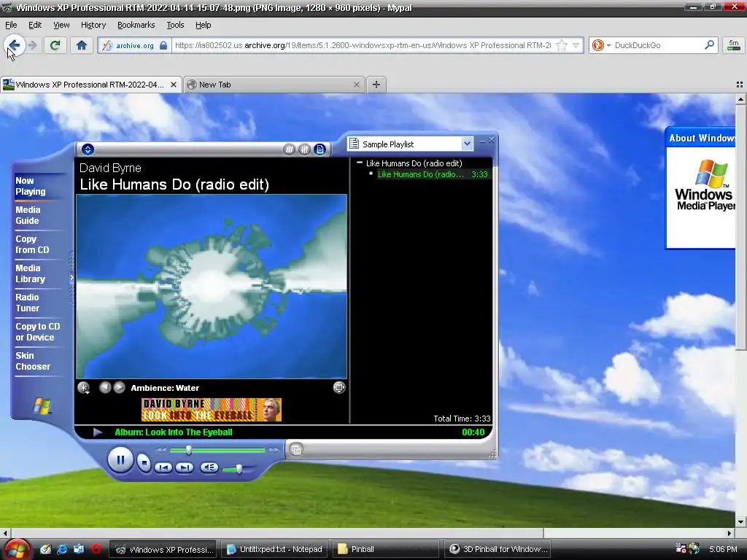Viewport: 747px width, 560px height.
Task: Click the fast forward icon right of seek bar
Action: pyautogui.click(x=274, y=450)
